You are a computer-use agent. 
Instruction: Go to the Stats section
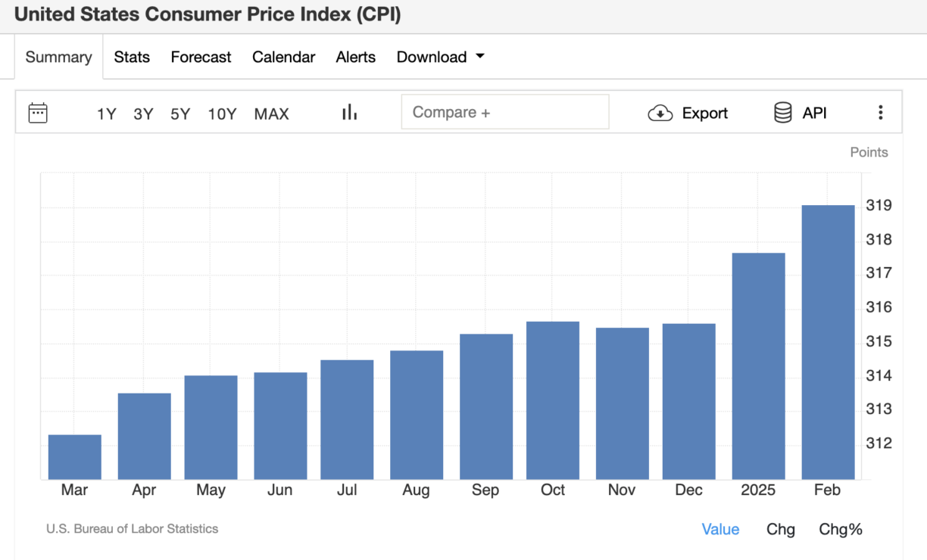(x=132, y=57)
